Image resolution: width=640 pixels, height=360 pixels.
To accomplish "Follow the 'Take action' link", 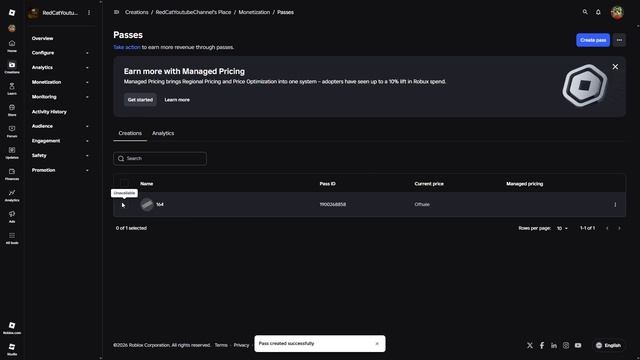I will point(127,47).
